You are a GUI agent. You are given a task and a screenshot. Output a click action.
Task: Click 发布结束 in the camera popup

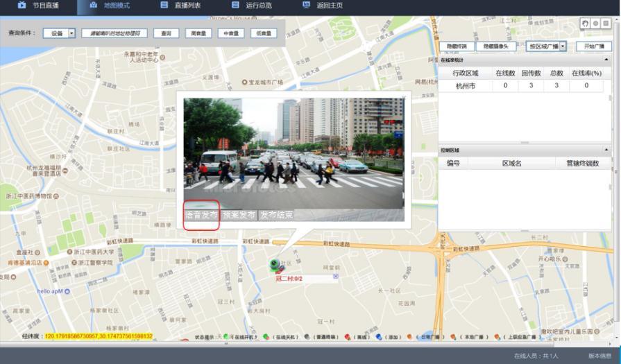pos(276,215)
